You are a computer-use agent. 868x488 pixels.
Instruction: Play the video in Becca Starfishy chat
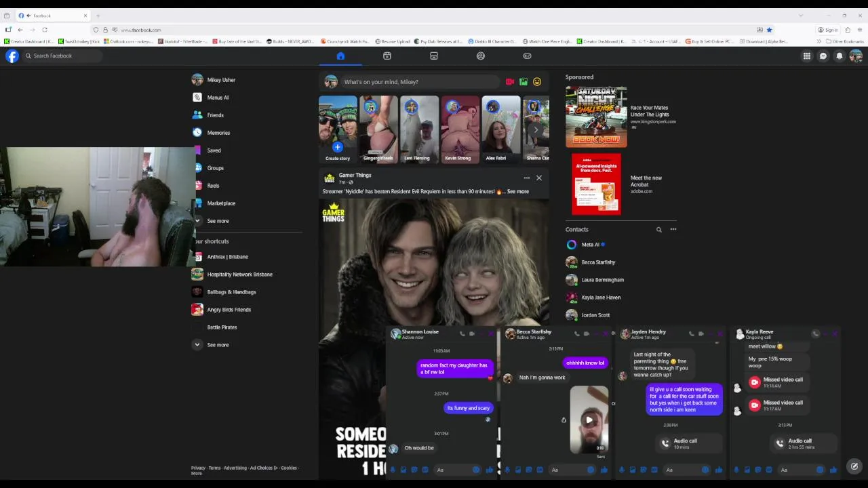click(x=589, y=420)
